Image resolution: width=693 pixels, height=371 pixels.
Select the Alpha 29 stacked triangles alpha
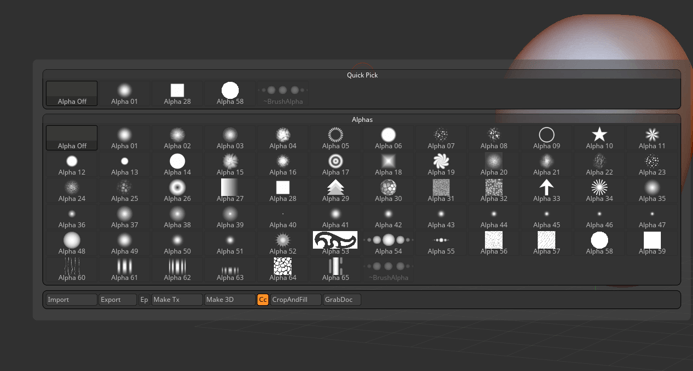(335, 191)
